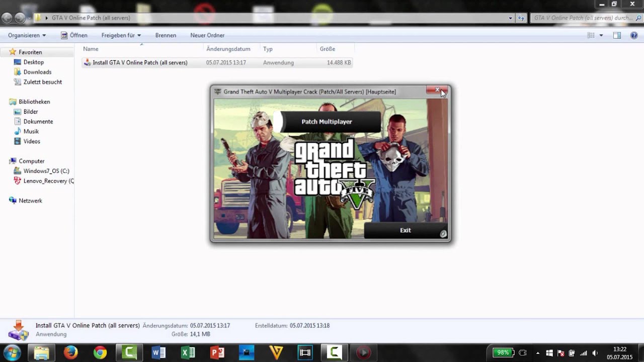This screenshot has width=644, height=362.
Task: Expand the Freigeben für menu
Action: pos(121,35)
